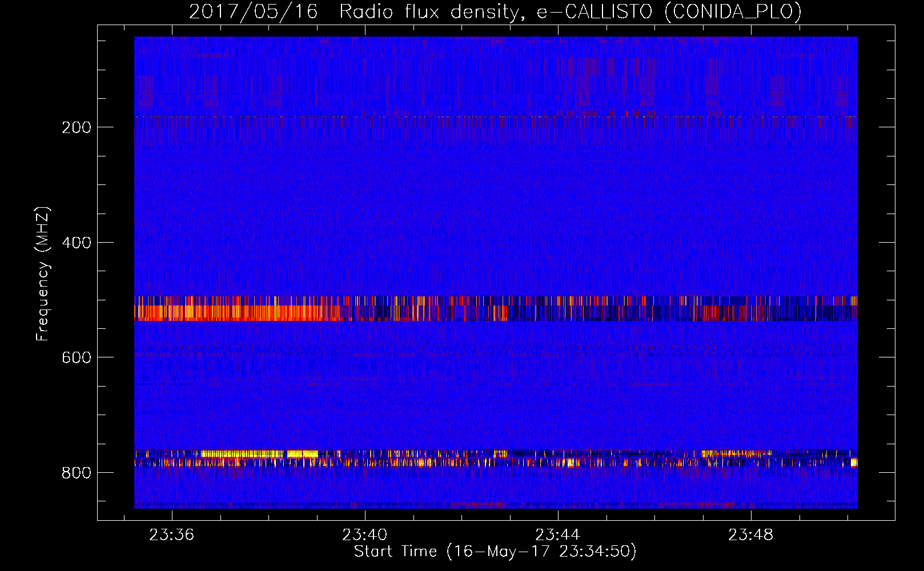
Task: Click the 200 frequency tick label
Action: [x=77, y=127]
